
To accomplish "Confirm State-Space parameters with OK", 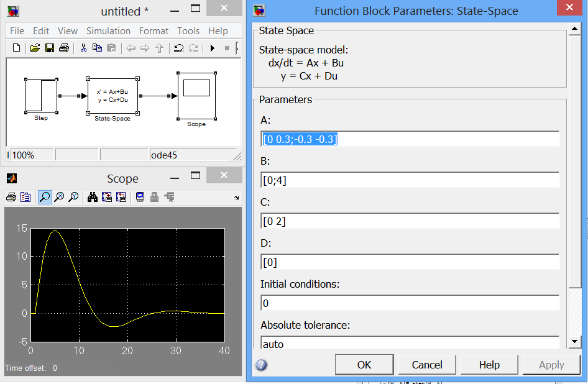I will pyautogui.click(x=364, y=365).
